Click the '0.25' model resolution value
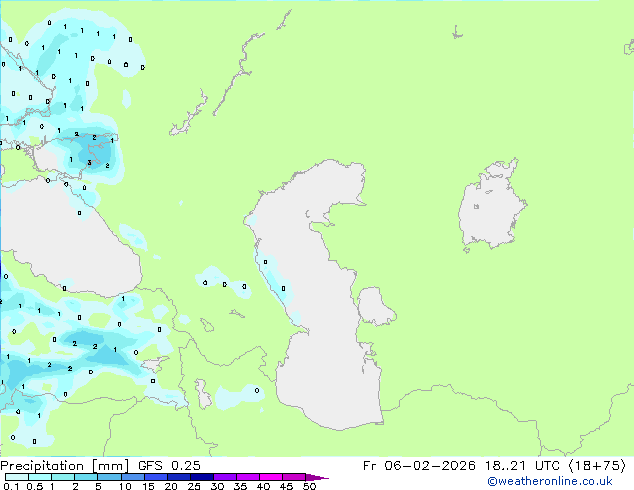This screenshot has width=634, height=490. [186, 466]
